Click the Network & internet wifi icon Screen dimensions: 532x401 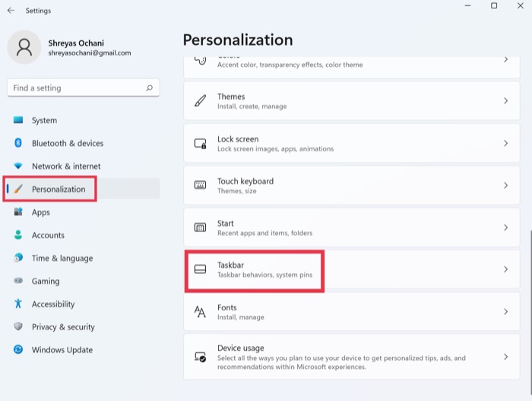18,166
